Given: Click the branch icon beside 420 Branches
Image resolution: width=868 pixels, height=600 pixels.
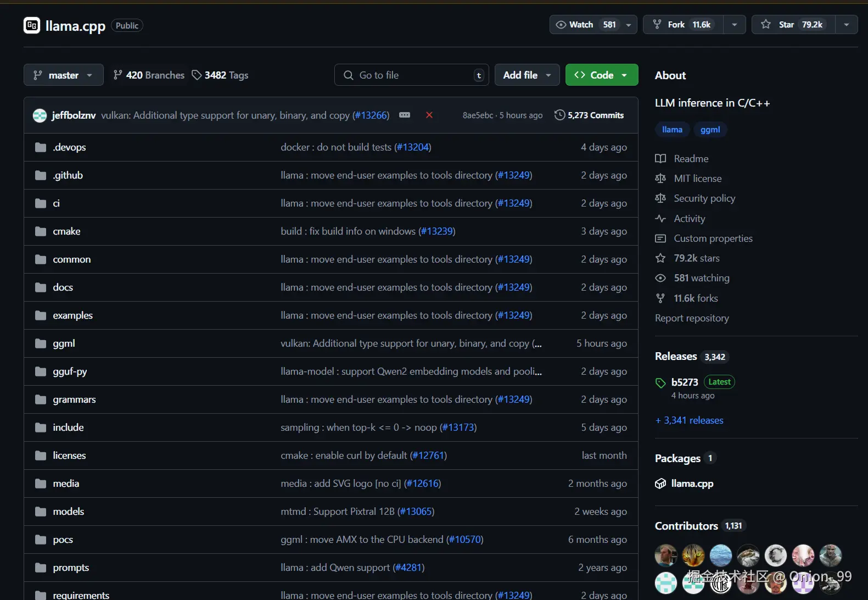Looking at the screenshot, I should (117, 75).
